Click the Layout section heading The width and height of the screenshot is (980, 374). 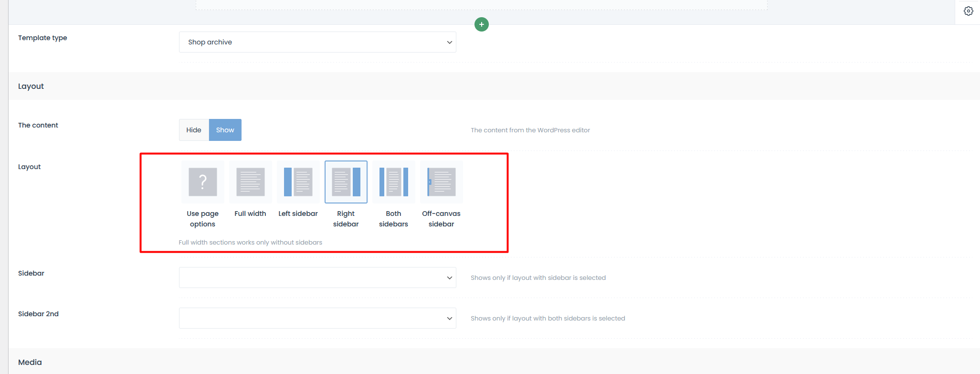(x=31, y=86)
